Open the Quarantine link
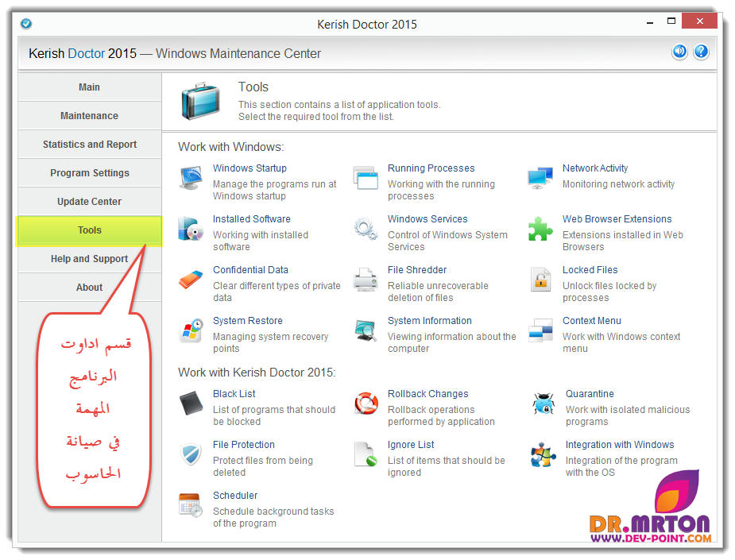The width and height of the screenshot is (735, 560). point(590,394)
